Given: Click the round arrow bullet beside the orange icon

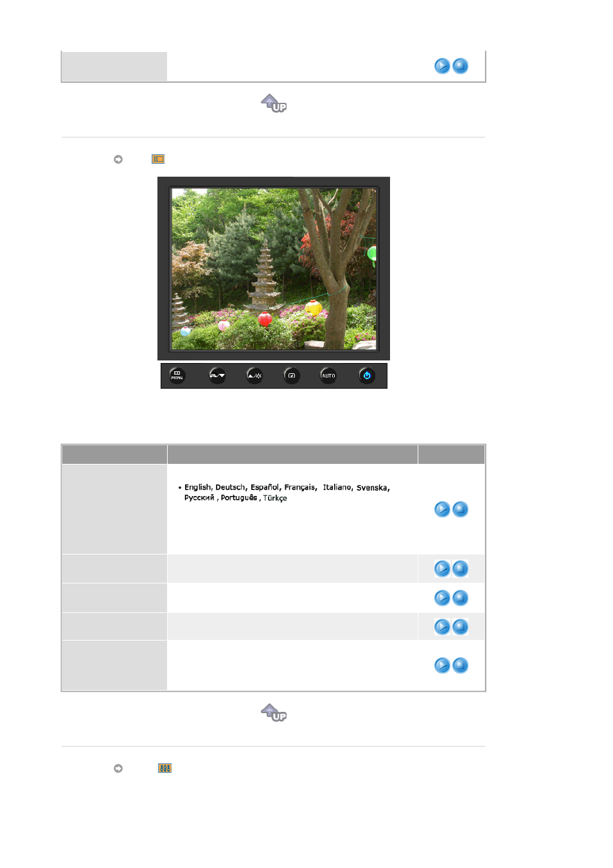Looking at the screenshot, I should click(118, 159).
